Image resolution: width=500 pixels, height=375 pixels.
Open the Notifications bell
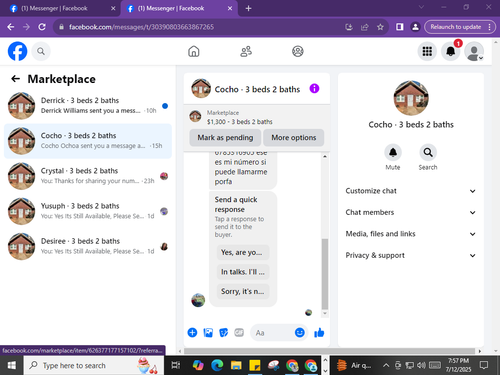(450, 51)
